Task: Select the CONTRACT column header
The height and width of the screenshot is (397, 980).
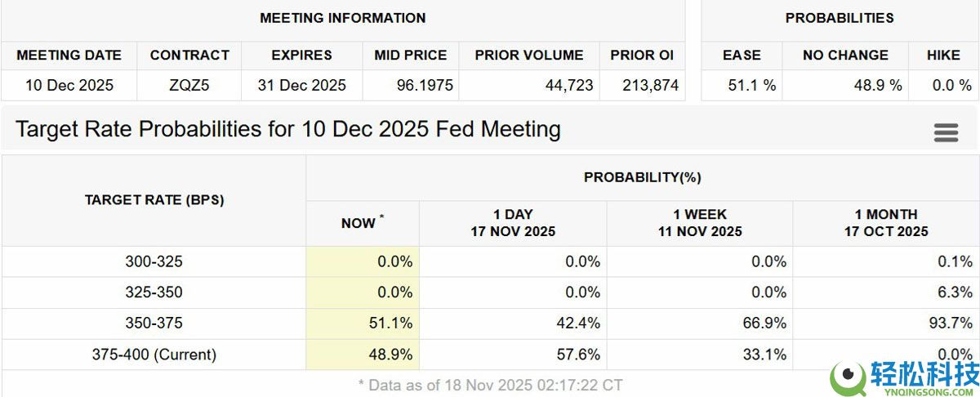Action: (189, 56)
